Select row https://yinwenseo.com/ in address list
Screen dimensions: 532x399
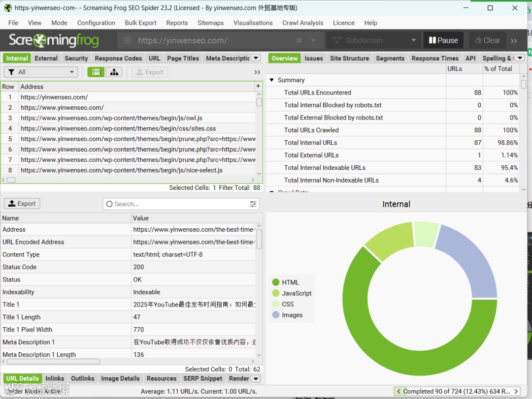point(128,97)
